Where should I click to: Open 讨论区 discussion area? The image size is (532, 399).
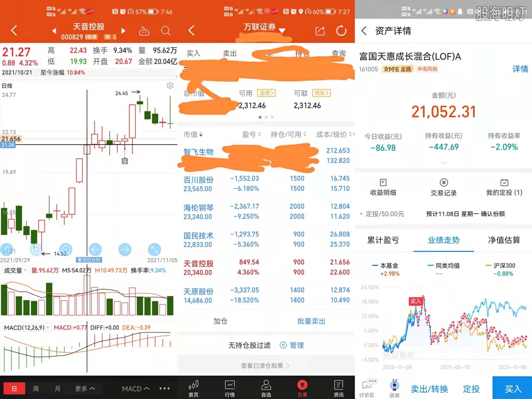pos(367,388)
